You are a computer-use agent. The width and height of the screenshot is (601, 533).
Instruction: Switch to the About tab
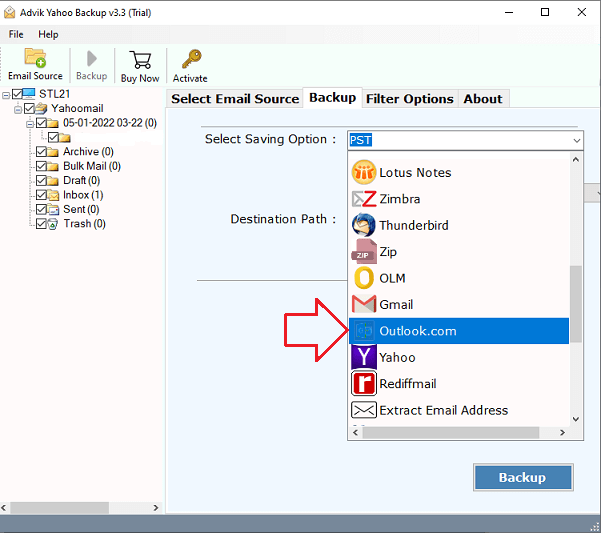point(483,99)
